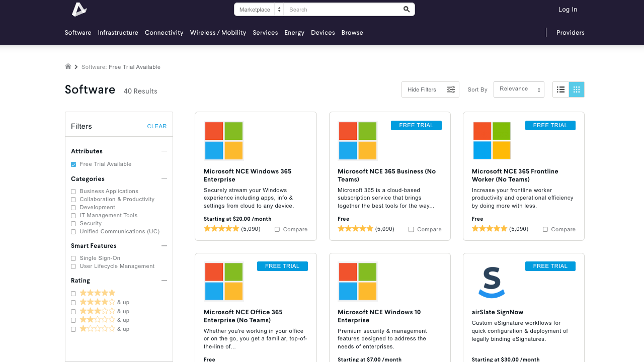The width and height of the screenshot is (644, 362).
Task: Click the Log In link
Action: click(x=568, y=10)
